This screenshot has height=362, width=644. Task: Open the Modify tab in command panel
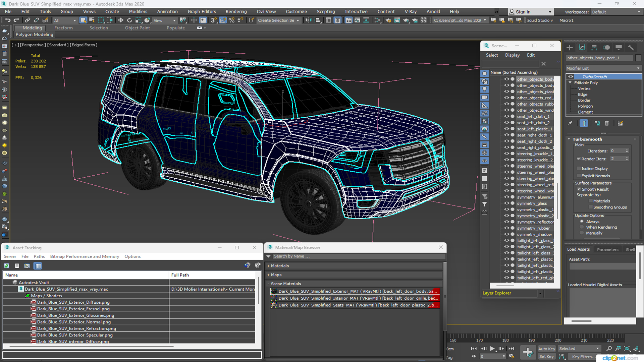coord(582,48)
